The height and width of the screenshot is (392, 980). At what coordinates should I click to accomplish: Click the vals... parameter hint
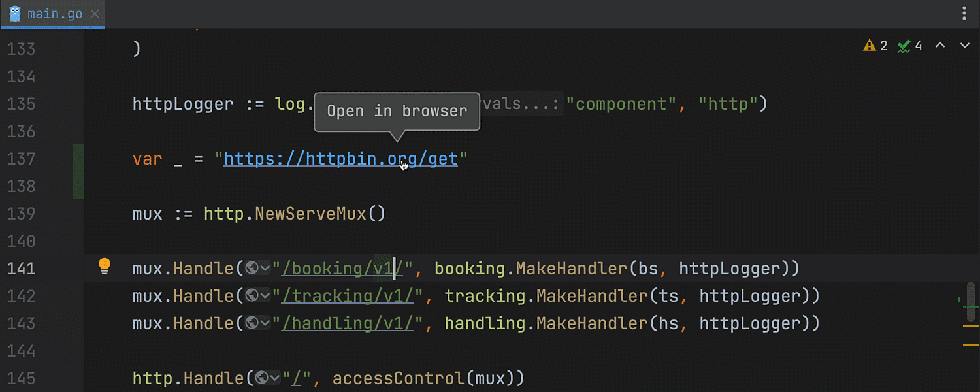pos(521,105)
